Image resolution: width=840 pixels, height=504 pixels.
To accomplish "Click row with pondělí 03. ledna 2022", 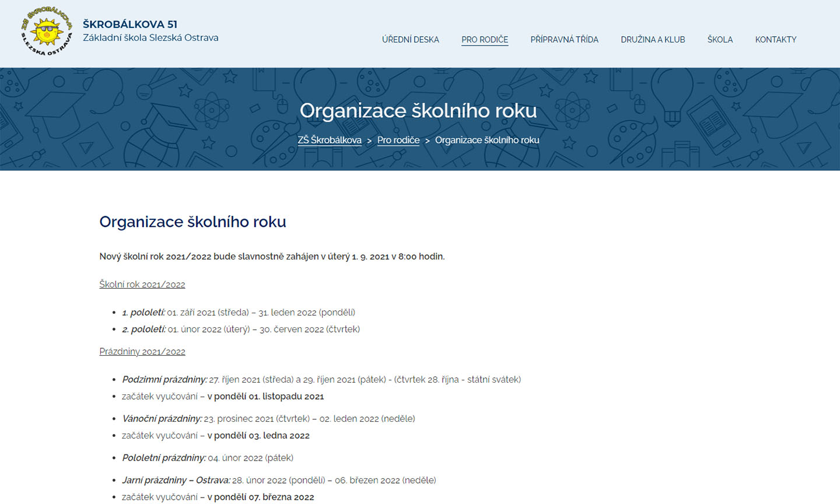I will 216,436.
